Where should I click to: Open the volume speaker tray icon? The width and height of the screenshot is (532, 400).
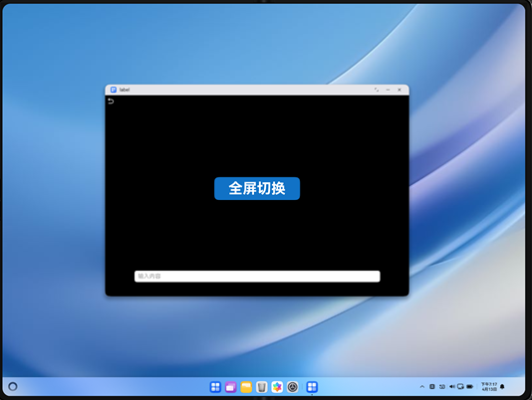(452, 386)
